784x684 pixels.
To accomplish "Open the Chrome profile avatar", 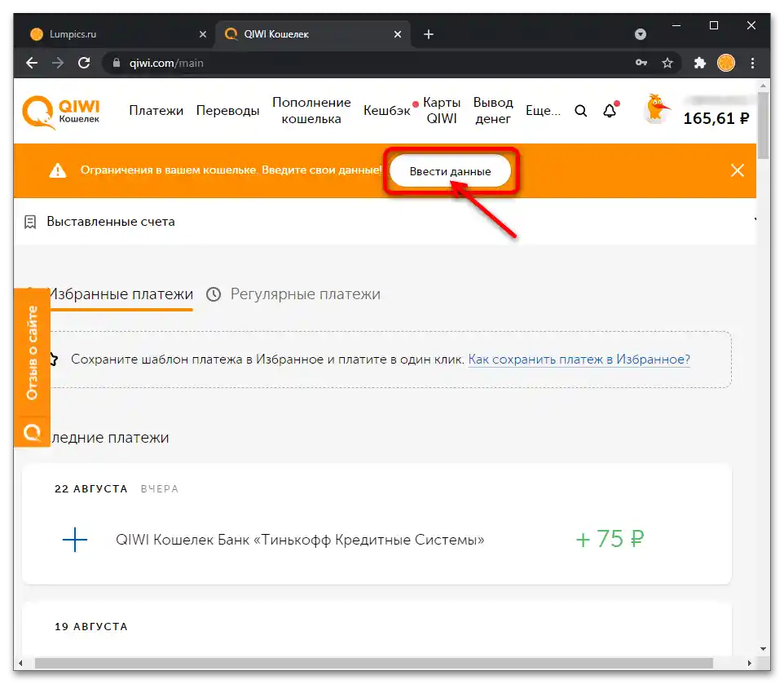I will (x=726, y=63).
